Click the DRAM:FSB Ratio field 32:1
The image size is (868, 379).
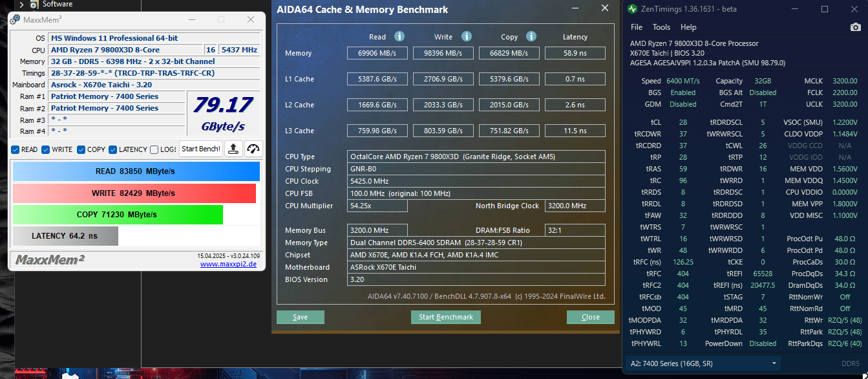pos(575,230)
